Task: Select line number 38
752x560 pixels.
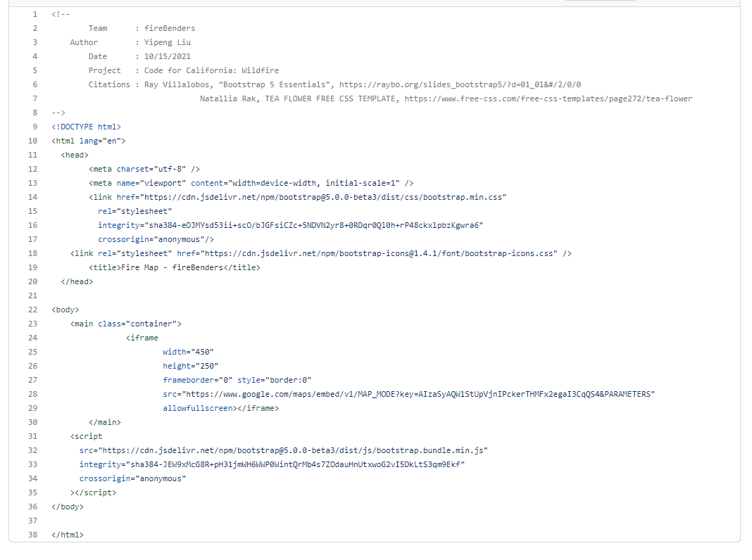Action: tap(32, 535)
